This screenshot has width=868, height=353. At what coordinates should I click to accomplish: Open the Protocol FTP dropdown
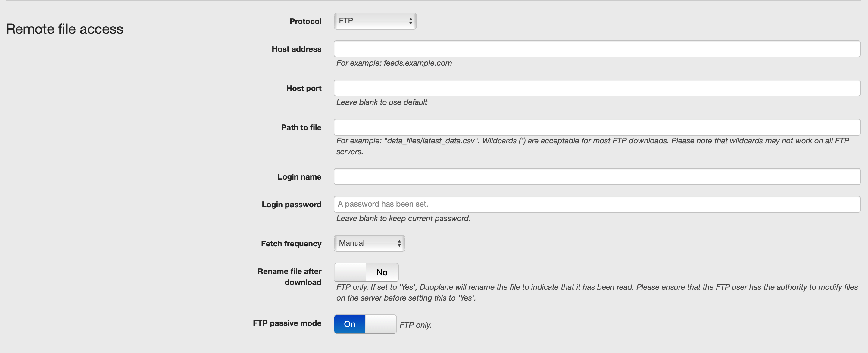(375, 21)
